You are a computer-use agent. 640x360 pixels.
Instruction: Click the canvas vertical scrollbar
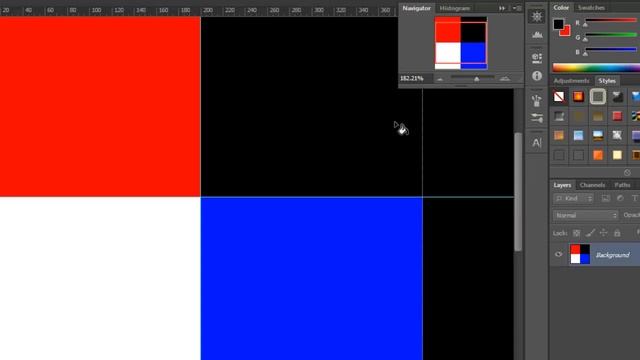click(518, 192)
